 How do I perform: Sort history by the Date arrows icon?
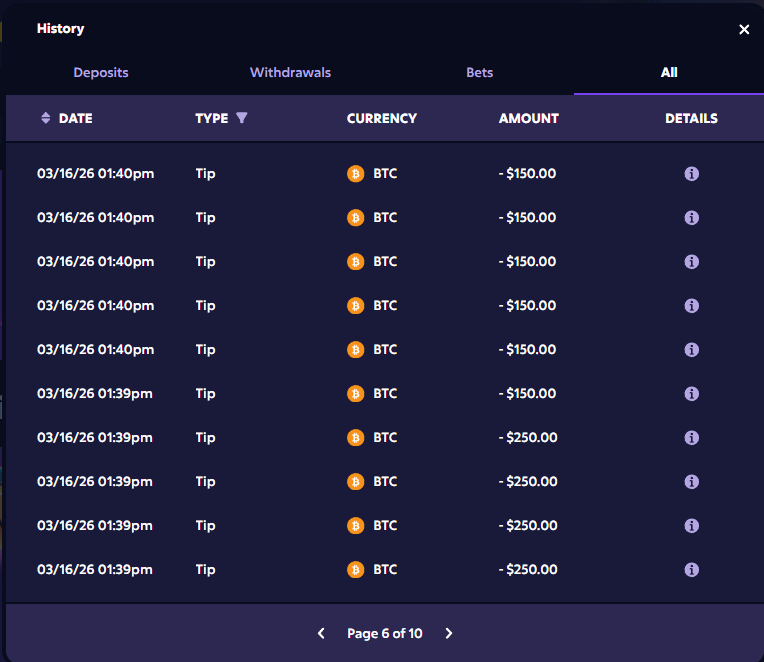pos(45,118)
